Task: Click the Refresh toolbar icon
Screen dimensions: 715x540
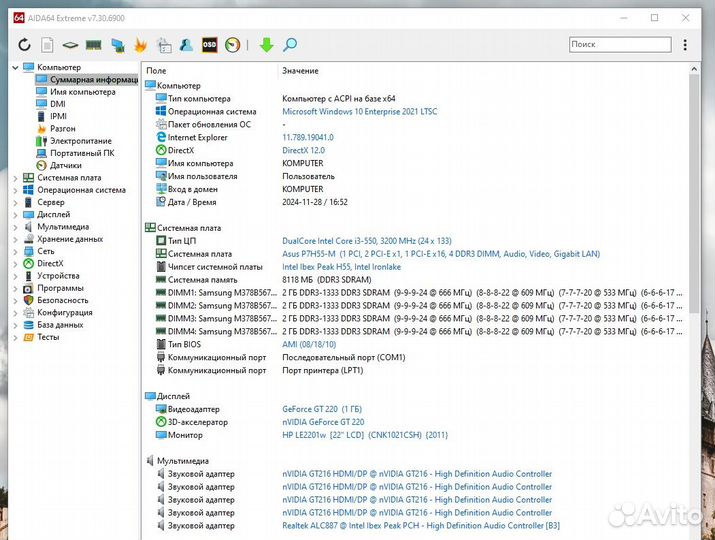Action: 25,45
